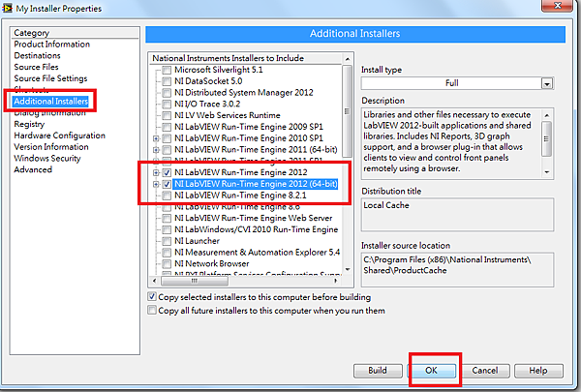Check NI LabWindows/CVI 2010 Run-Time Engine

coord(167,229)
